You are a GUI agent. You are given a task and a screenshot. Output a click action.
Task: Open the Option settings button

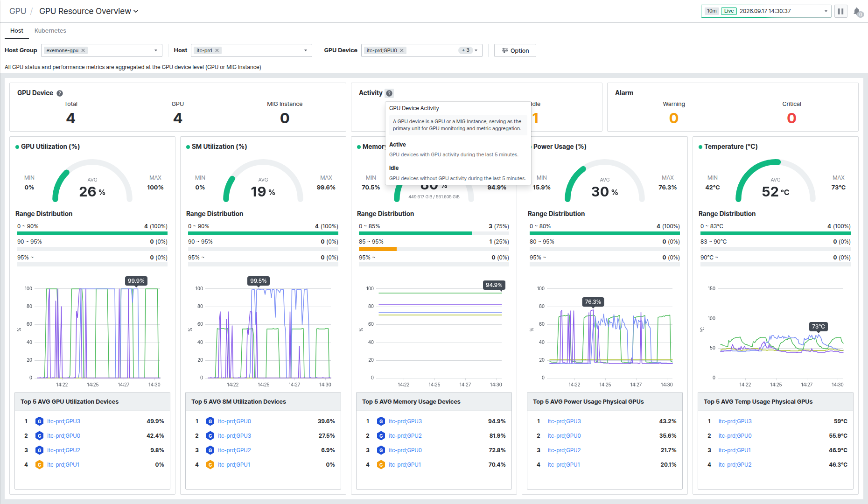pyautogui.click(x=515, y=50)
